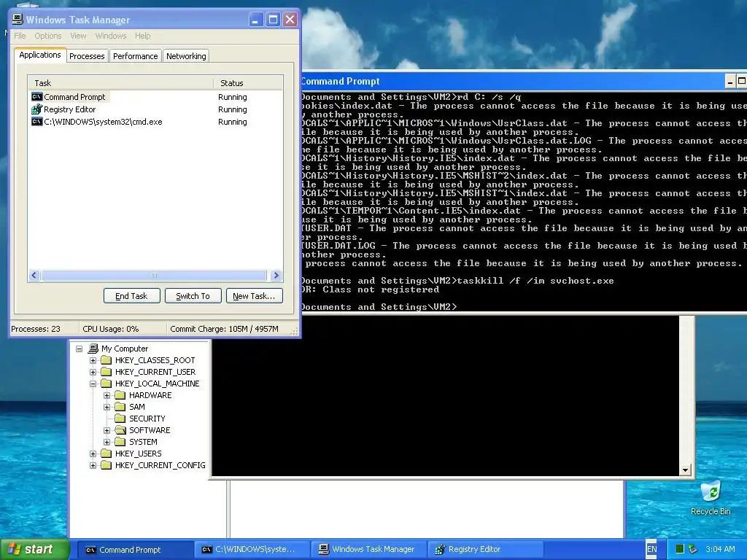Expand HKEY_CLASSES_ROOT in registry tree

(93, 360)
